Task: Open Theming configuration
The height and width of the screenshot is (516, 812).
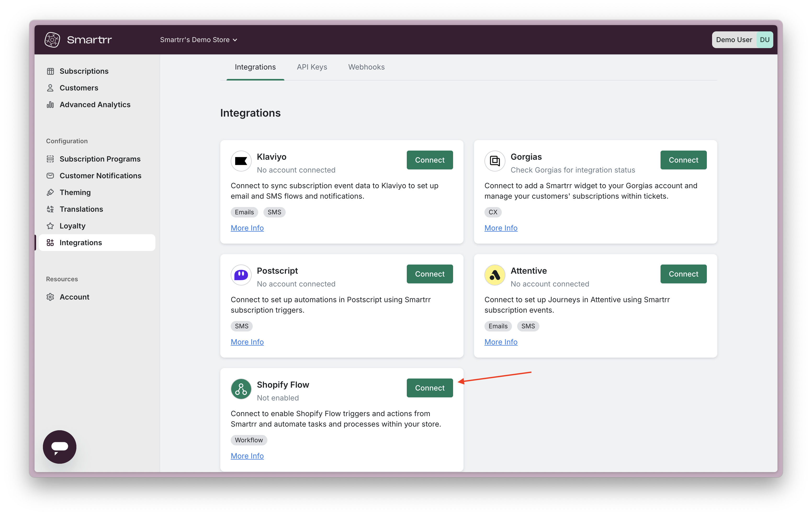Action: (x=75, y=192)
